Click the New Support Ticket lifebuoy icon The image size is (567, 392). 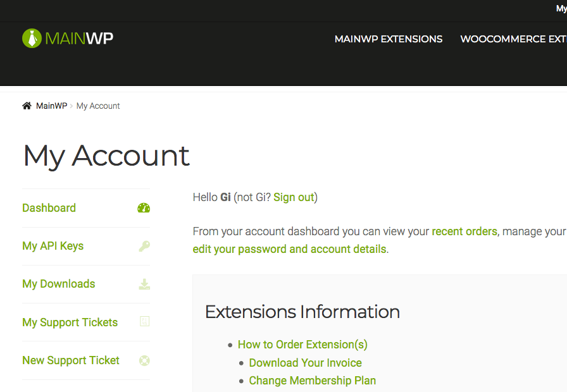[144, 360]
